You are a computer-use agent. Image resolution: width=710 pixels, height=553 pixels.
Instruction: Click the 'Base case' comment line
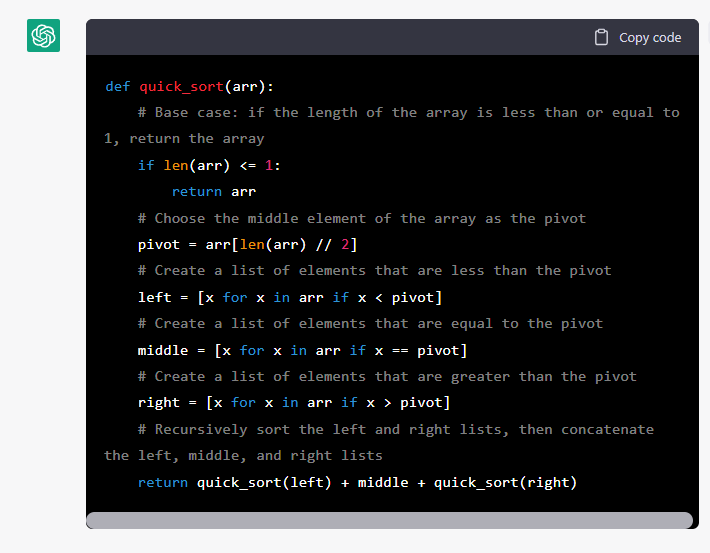pos(408,112)
